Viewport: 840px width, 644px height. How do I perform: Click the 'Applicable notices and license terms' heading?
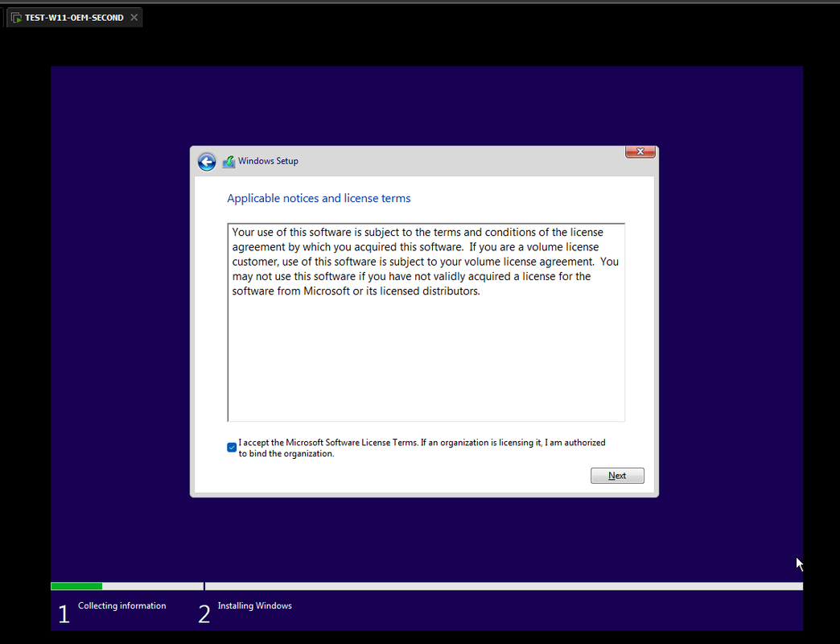(x=319, y=198)
